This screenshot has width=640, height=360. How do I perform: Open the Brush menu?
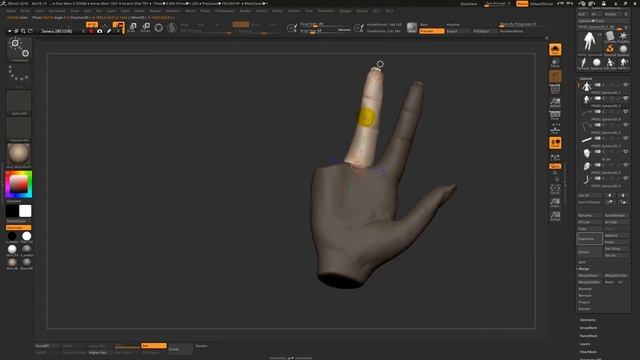[25, 11]
